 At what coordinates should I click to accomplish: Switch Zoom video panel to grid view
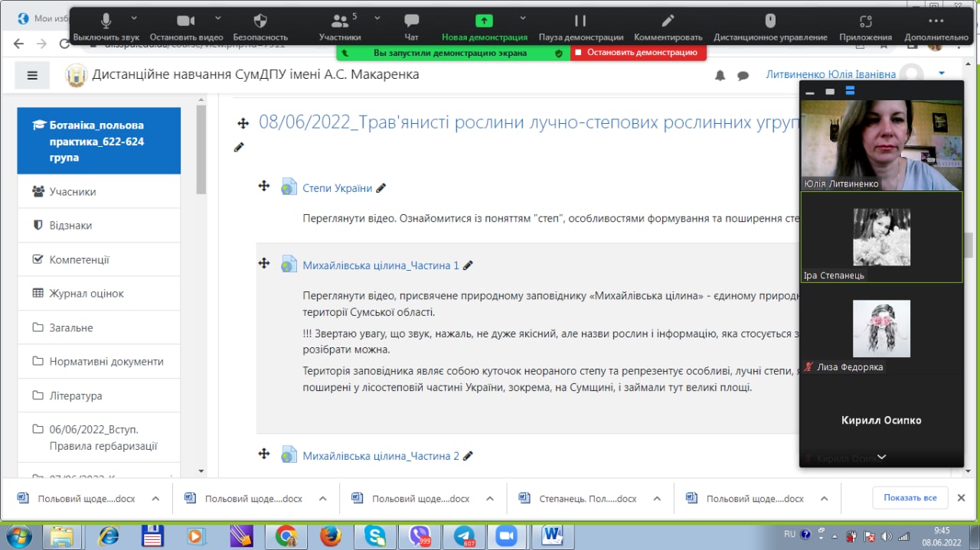pos(850,91)
